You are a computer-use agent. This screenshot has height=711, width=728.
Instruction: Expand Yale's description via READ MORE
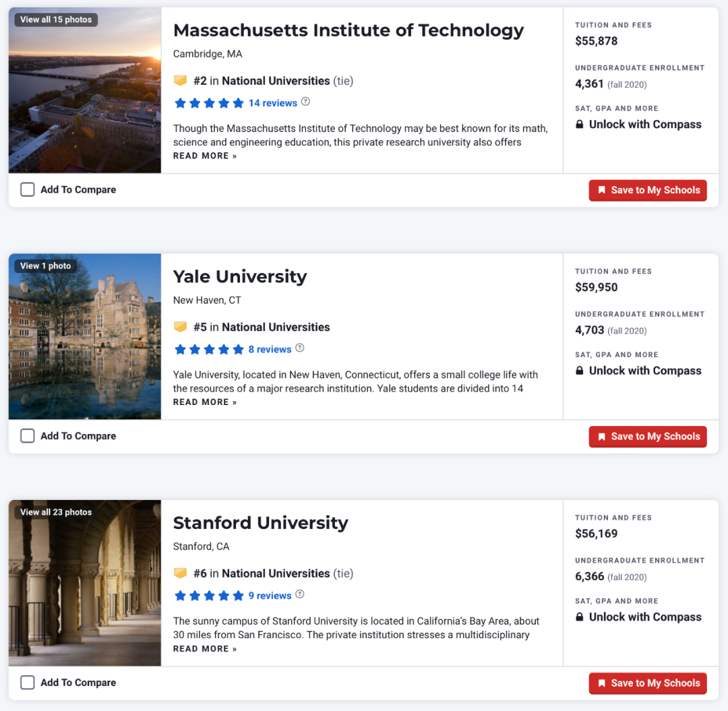(205, 402)
